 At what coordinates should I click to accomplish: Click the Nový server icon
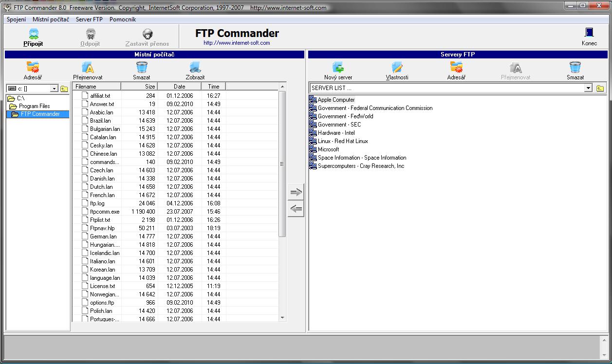[338, 67]
